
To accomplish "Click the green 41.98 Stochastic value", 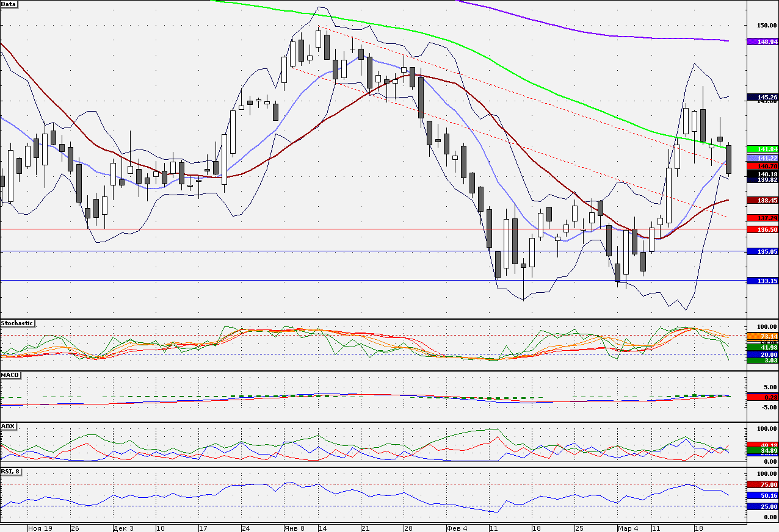I will tap(762, 348).
